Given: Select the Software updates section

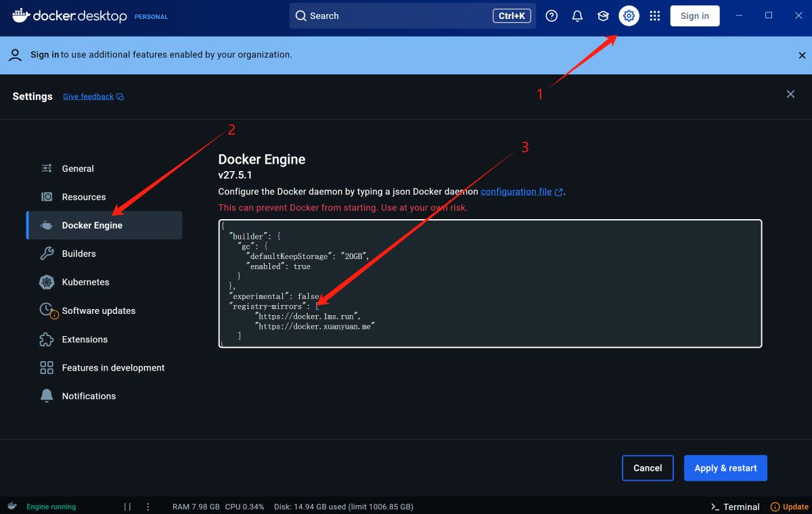Looking at the screenshot, I should coord(104,310).
